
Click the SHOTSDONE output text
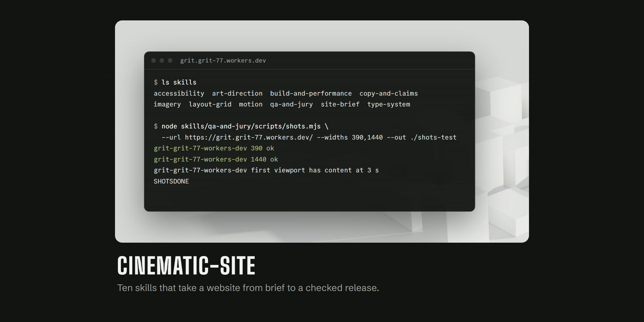coord(171,181)
